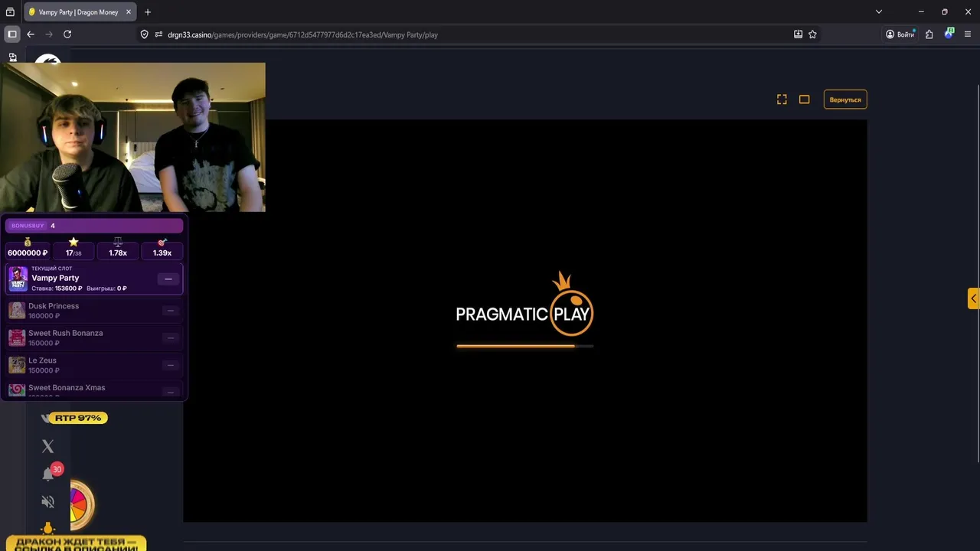Go back to the previous page
The width and height of the screenshot is (980, 551).
coord(31,34)
